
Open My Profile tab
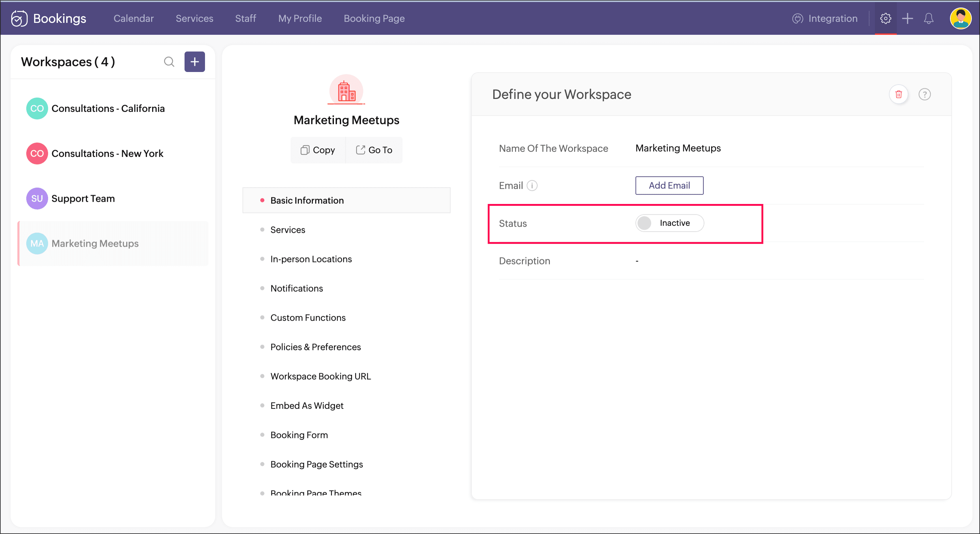pyautogui.click(x=300, y=18)
